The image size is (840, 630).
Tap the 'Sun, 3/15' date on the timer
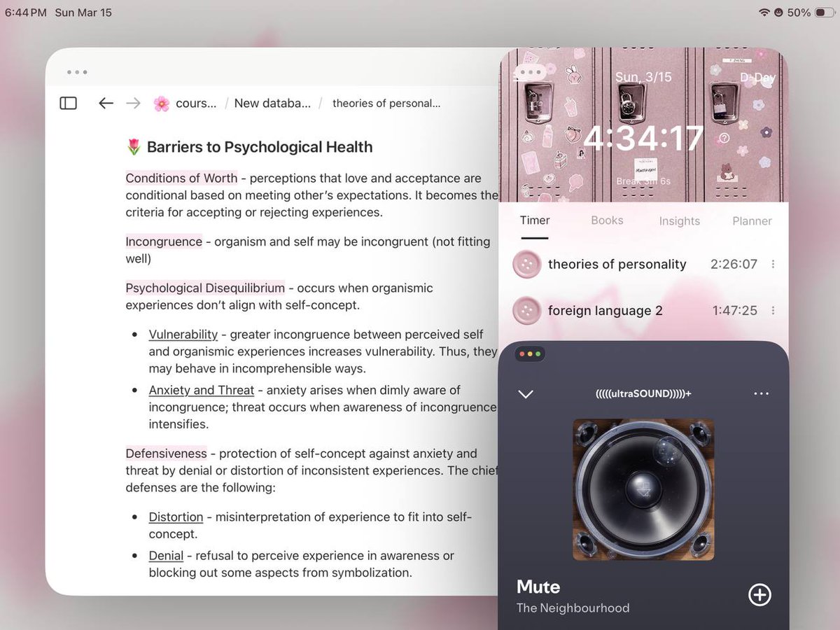point(643,77)
